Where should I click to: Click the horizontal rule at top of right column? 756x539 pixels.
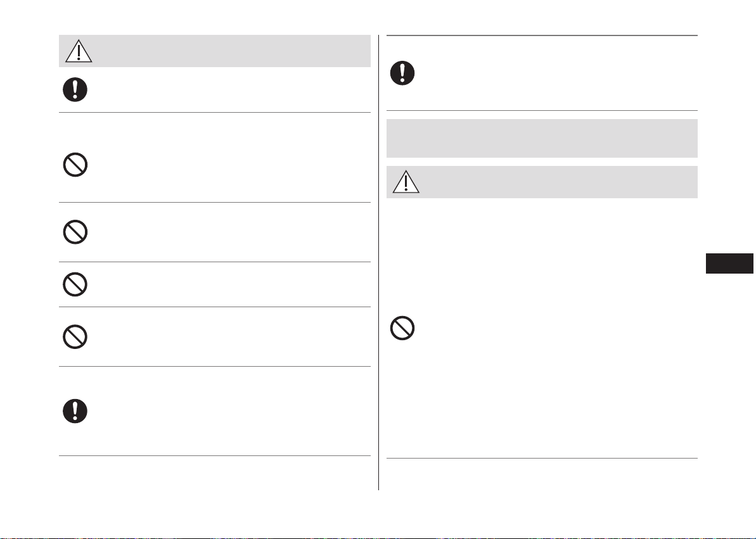[542, 35]
